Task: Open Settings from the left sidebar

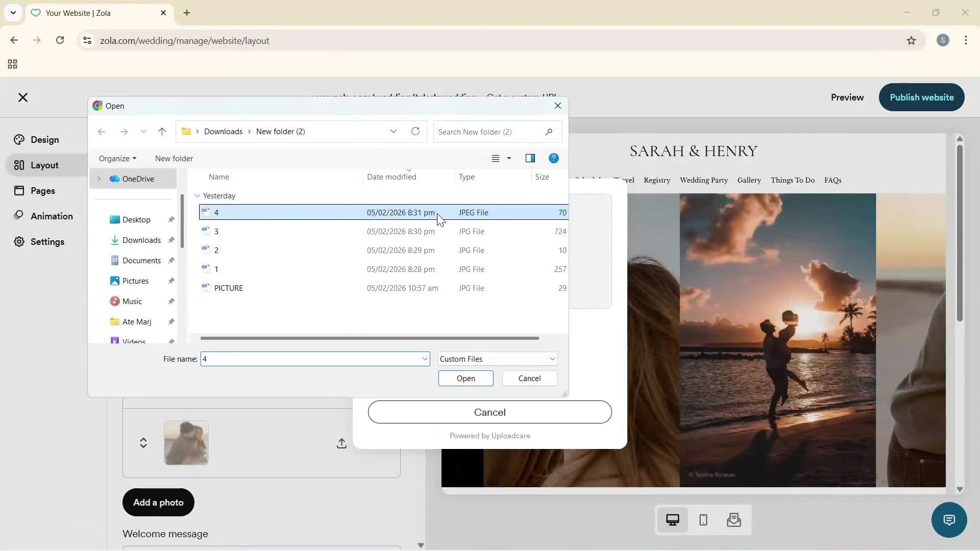Action: [x=46, y=241]
